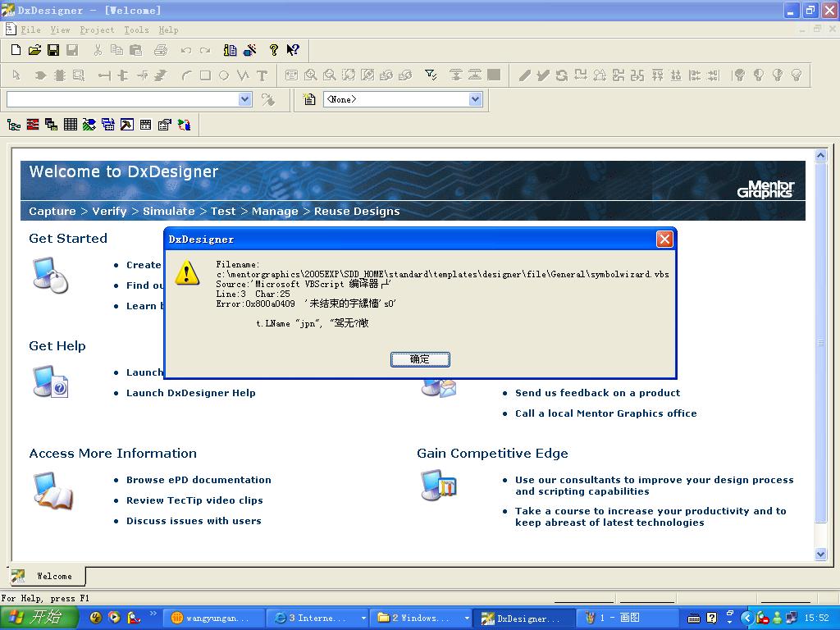
Task: Close the DxDesigner error dialog with X
Action: pos(664,239)
